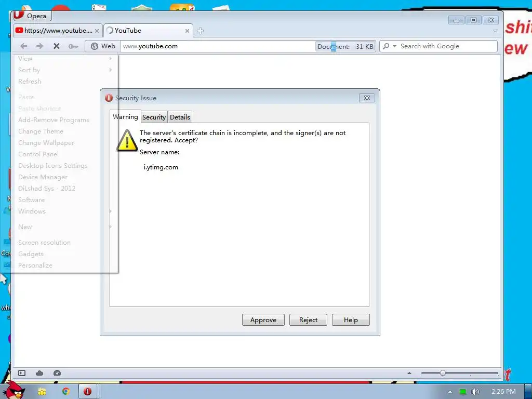
Task: Click the Show desktop strip
Action: (x=528, y=392)
